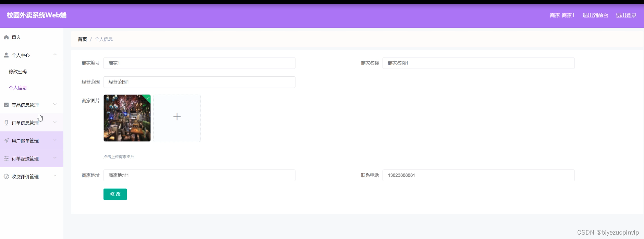The height and width of the screenshot is (239, 644).
Task: Click the 商家名称 input field
Action: point(478,63)
